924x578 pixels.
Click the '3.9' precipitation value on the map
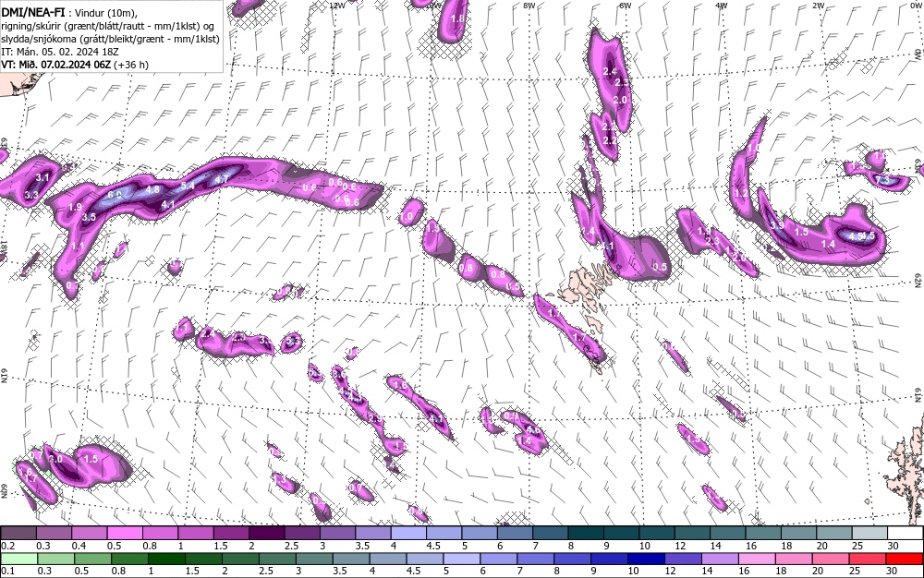[777, 225]
